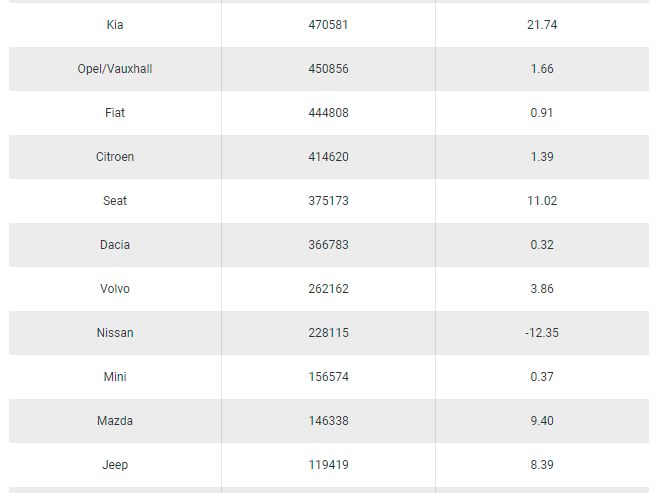Select the Nissan table cell
This screenshot has height=493, width=663.
point(115,333)
